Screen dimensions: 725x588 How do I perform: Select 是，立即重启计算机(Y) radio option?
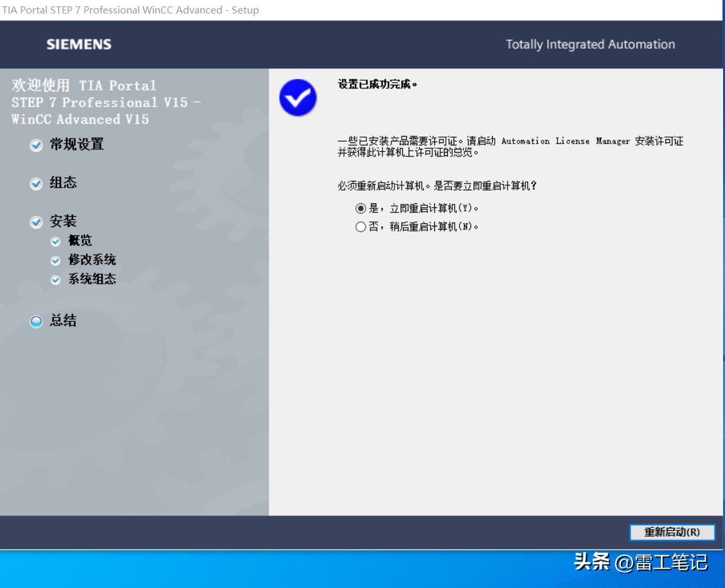coord(361,208)
